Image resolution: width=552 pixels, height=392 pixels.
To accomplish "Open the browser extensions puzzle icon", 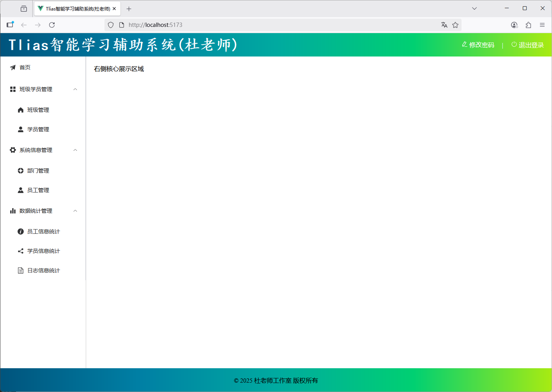I will point(528,25).
